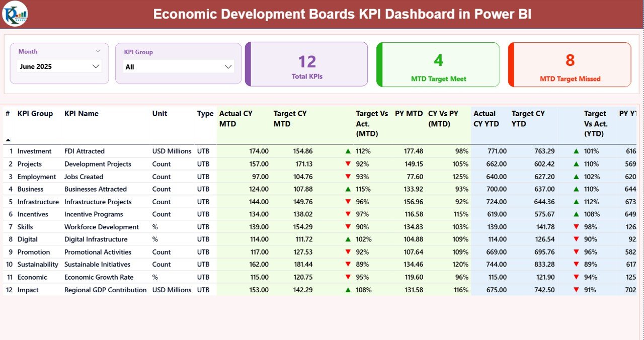Click green up-arrow for Regional GDP Contribution 108%

[x=348, y=290]
